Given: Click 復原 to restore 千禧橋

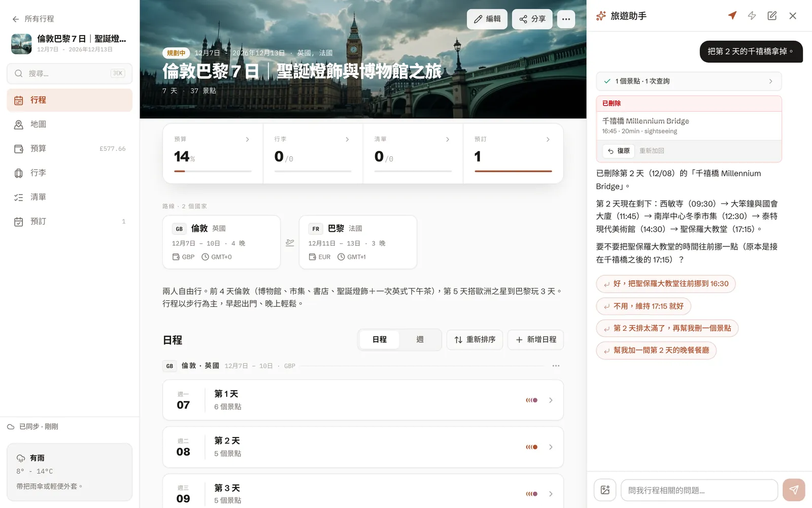Looking at the screenshot, I should click(619, 151).
